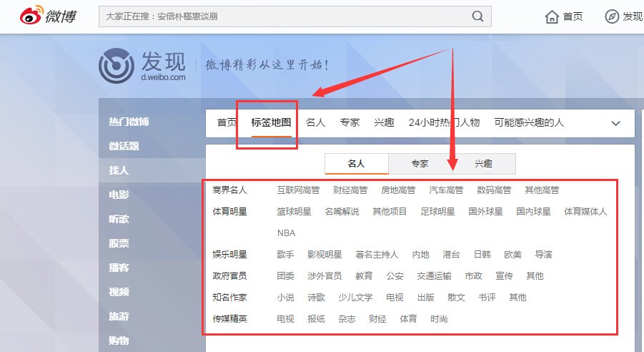Image resolution: width=644 pixels, height=352 pixels.
Task: Open the 歌手 tag link
Action: point(285,255)
